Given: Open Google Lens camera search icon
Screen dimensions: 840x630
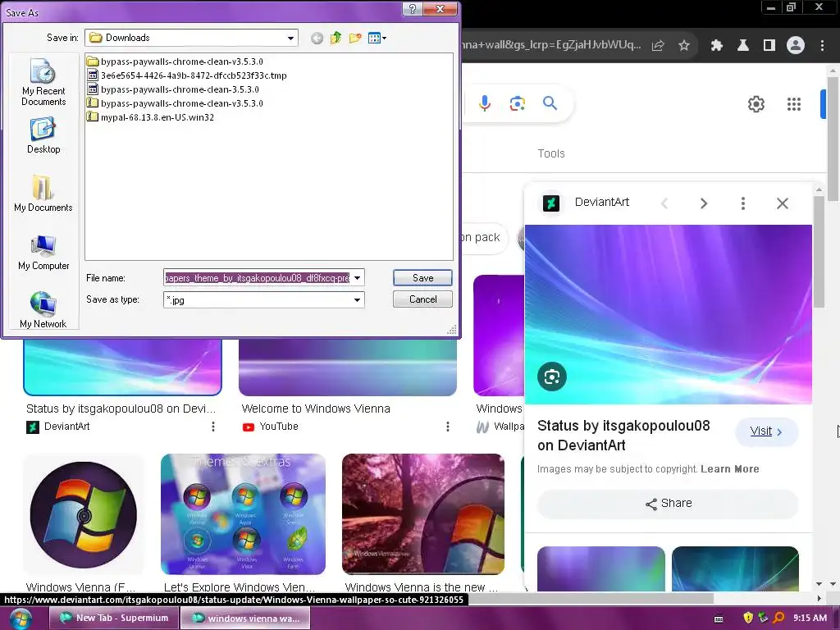Looking at the screenshot, I should 517,103.
